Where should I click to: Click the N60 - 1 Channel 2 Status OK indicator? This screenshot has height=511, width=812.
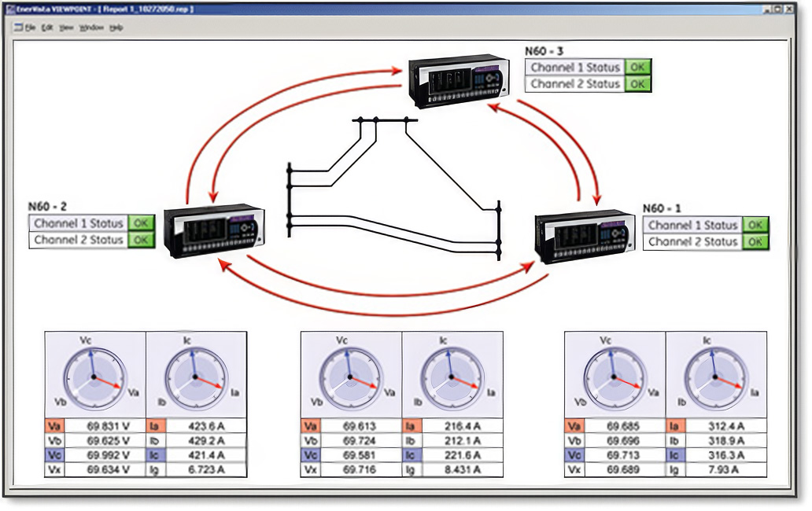(x=755, y=241)
